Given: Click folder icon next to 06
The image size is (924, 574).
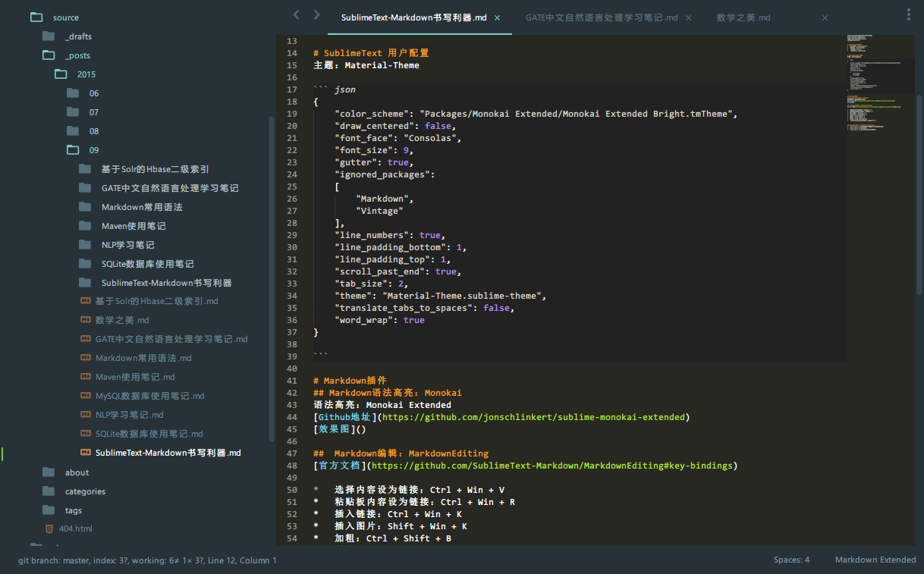Looking at the screenshot, I should pyautogui.click(x=73, y=93).
